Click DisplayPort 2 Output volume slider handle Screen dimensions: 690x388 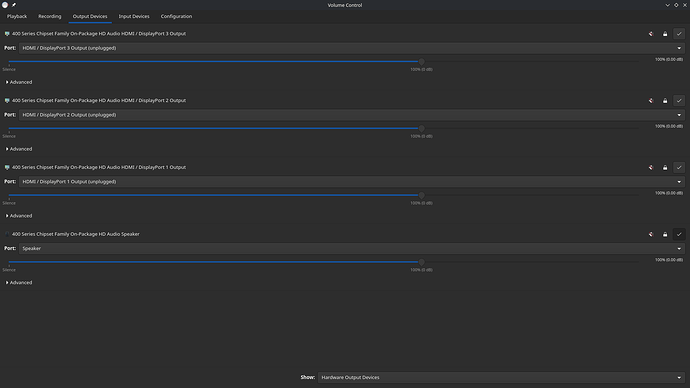(x=422, y=128)
